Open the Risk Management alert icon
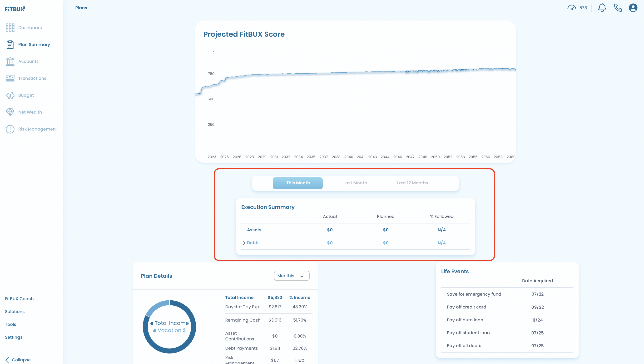This screenshot has width=644, height=364. click(10, 129)
